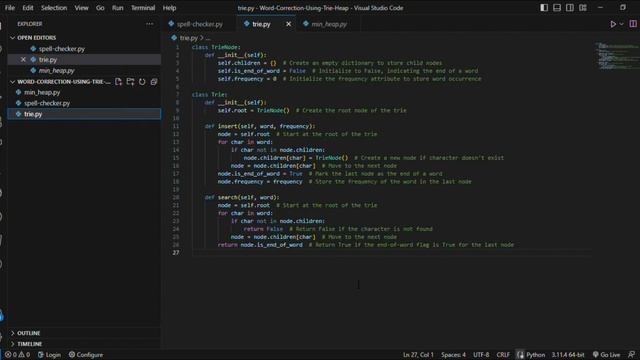Image resolution: width=640 pixels, height=360 pixels.
Task: Open the Help menu
Action: pos(169,8)
